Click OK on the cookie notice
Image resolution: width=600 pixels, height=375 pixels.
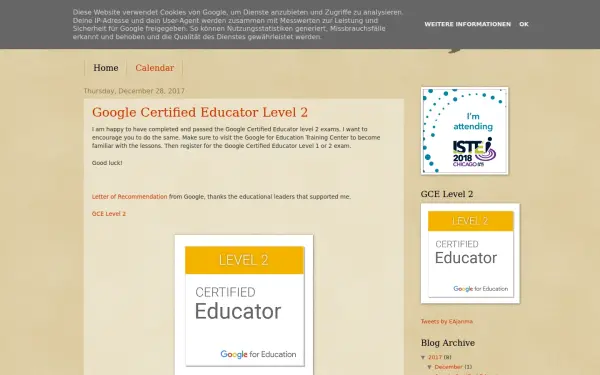click(x=523, y=24)
